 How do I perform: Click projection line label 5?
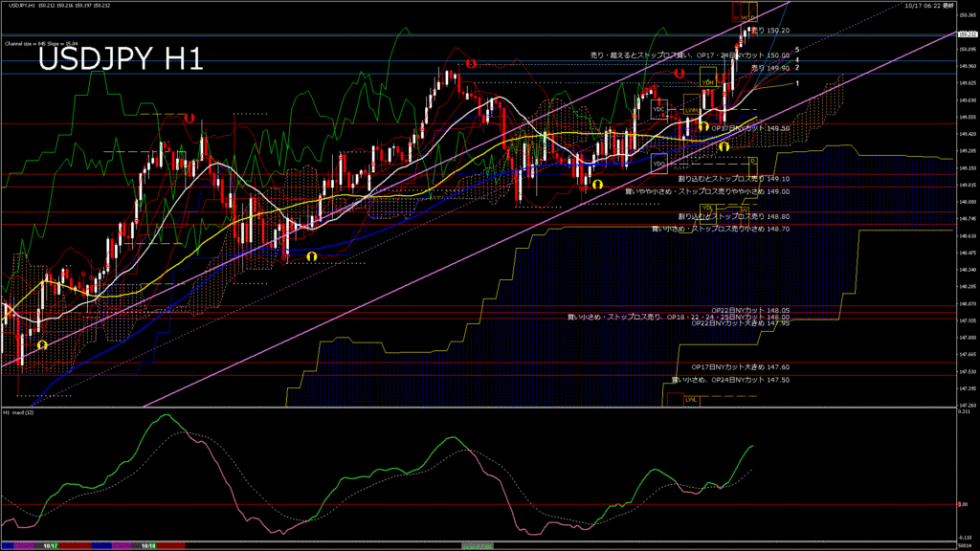click(797, 50)
